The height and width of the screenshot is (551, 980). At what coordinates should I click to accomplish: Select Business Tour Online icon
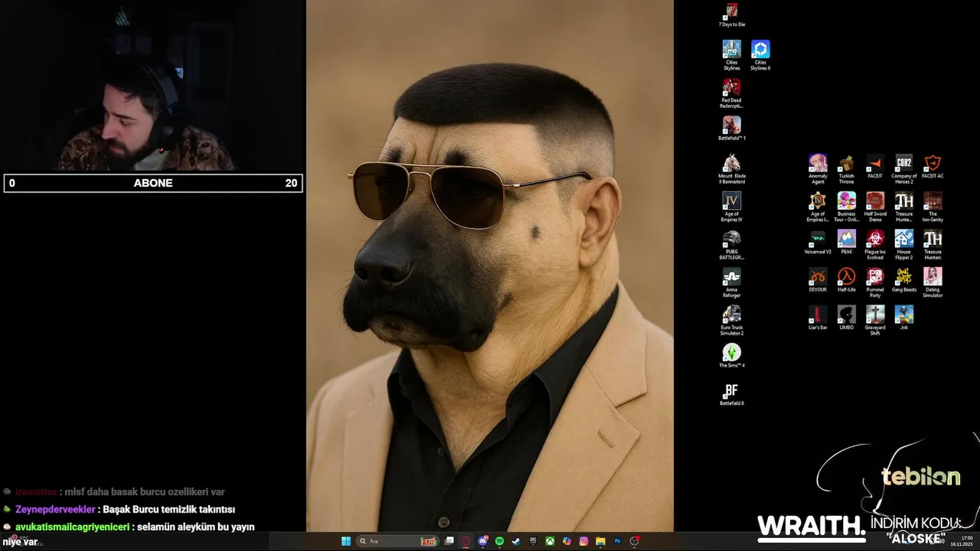coord(846,207)
